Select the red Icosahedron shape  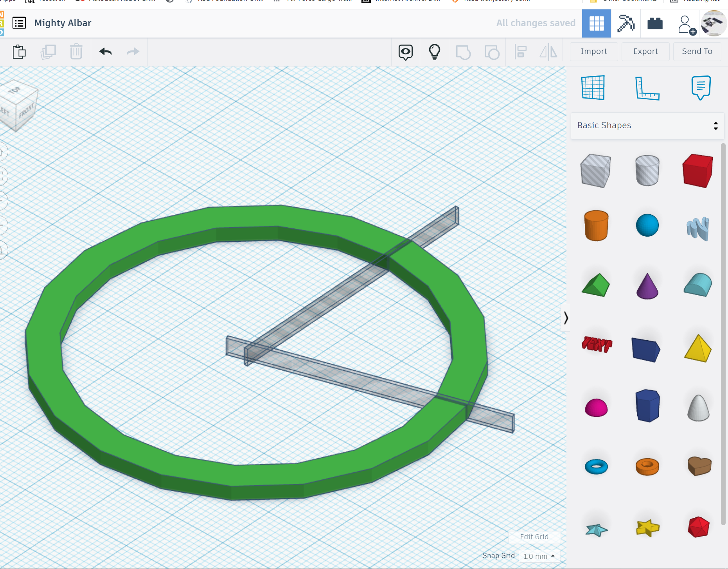click(x=699, y=527)
